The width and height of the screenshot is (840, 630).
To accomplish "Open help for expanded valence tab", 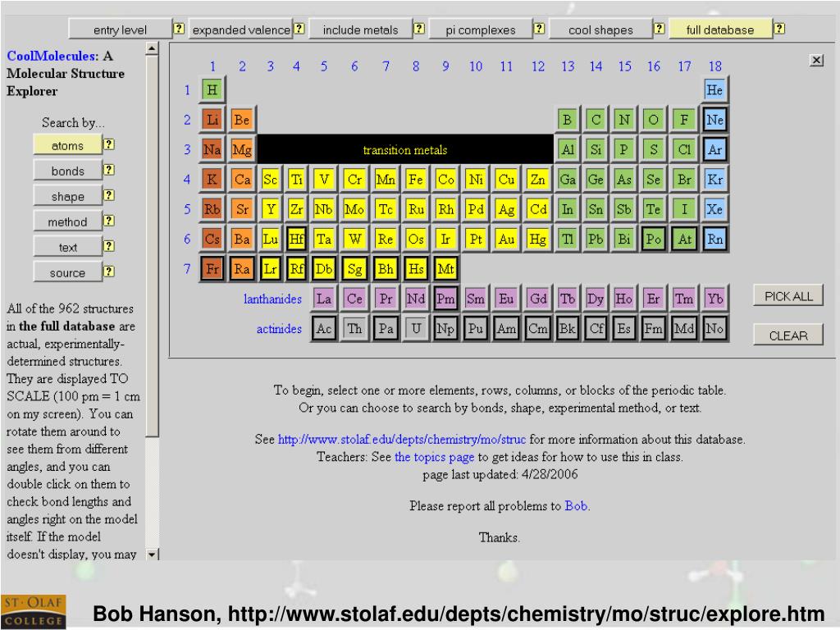I will click(x=299, y=29).
